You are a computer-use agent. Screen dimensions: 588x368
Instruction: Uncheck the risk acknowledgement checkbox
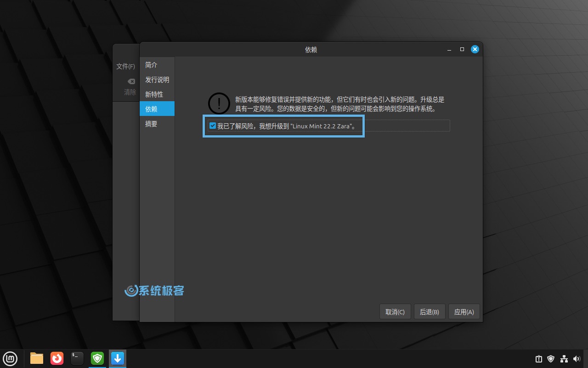[x=213, y=126]
